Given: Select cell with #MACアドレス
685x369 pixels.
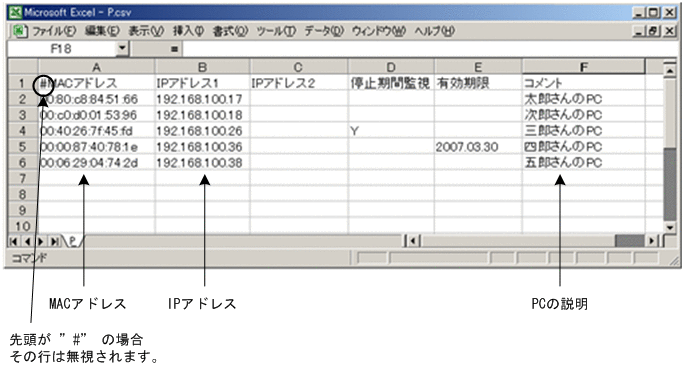Looking at the screenshot, I should [97, 83].
